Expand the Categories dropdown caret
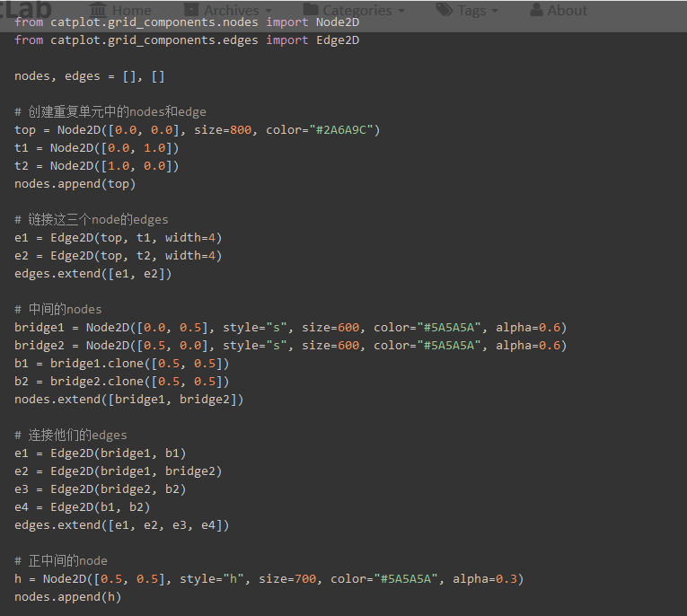This screenshot has width=687, height=616. (401, 11)
